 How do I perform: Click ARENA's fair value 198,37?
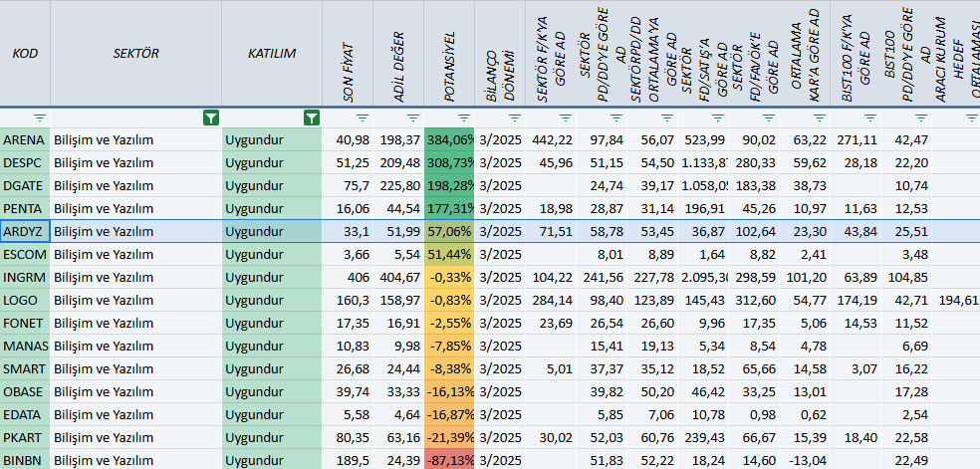click(398, 139)
